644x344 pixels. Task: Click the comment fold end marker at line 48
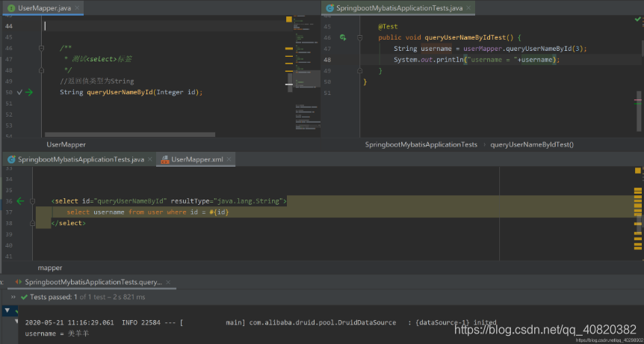(x=41, y=70)
